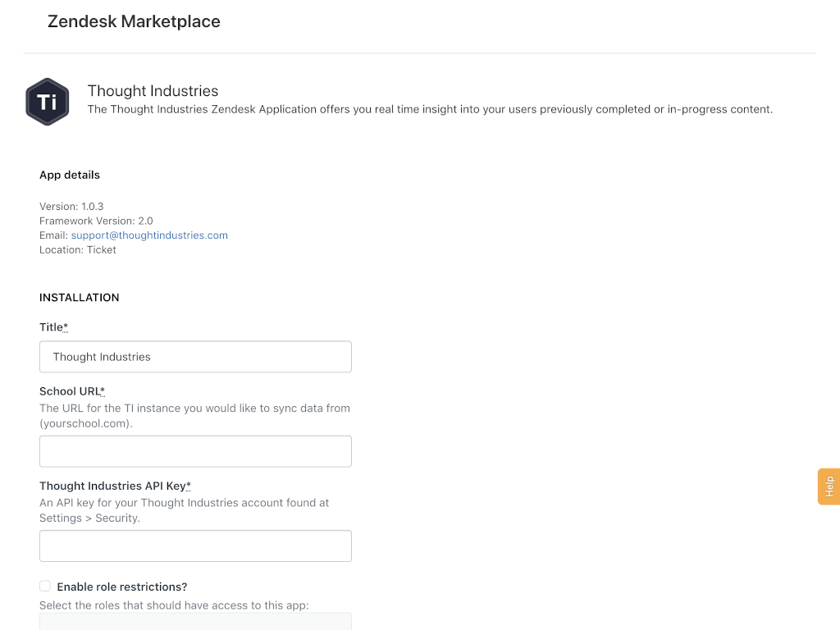Click the 'Thought Industries API Key' label
840x630 pixels.
(115, 486)
